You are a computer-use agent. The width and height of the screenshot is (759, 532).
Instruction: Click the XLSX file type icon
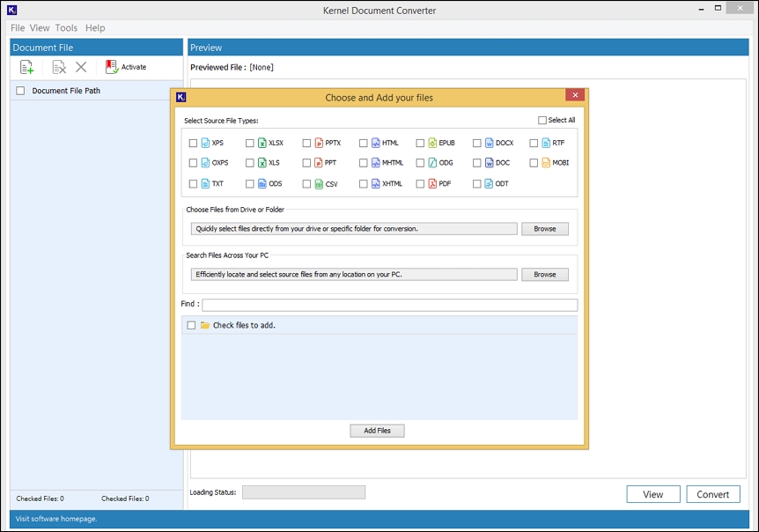[x=262, y=143]
